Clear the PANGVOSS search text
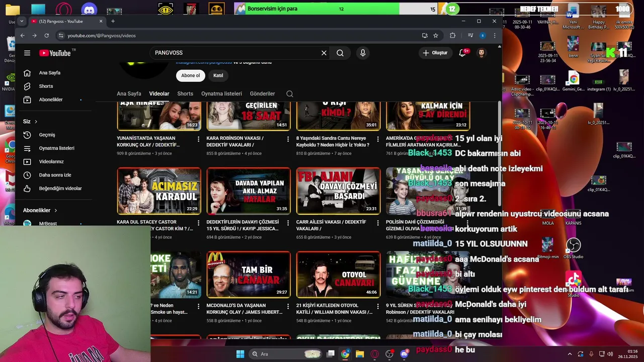 point(324,53)
